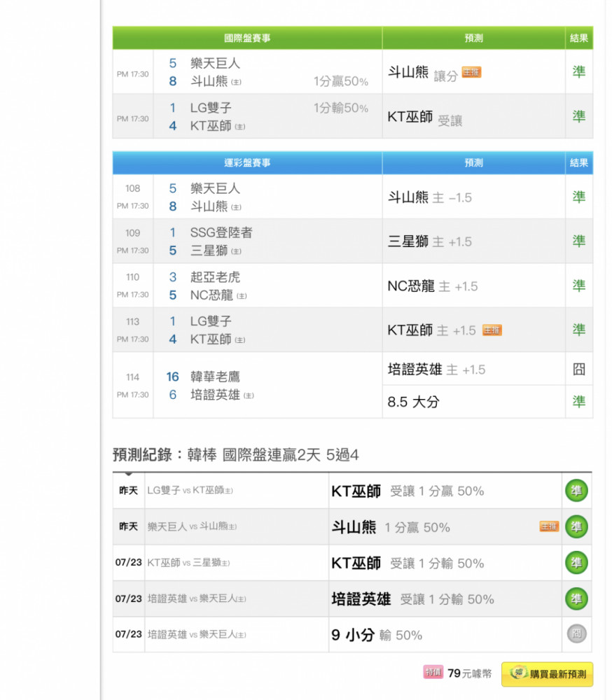
Task: Click 準 result for NC恐龍 主 +1.5
Action: point(579,286)
